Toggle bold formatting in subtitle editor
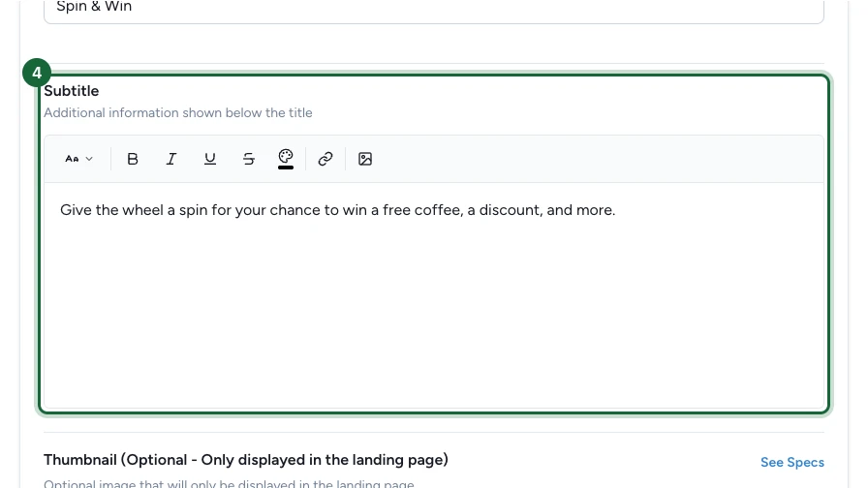 133,160
